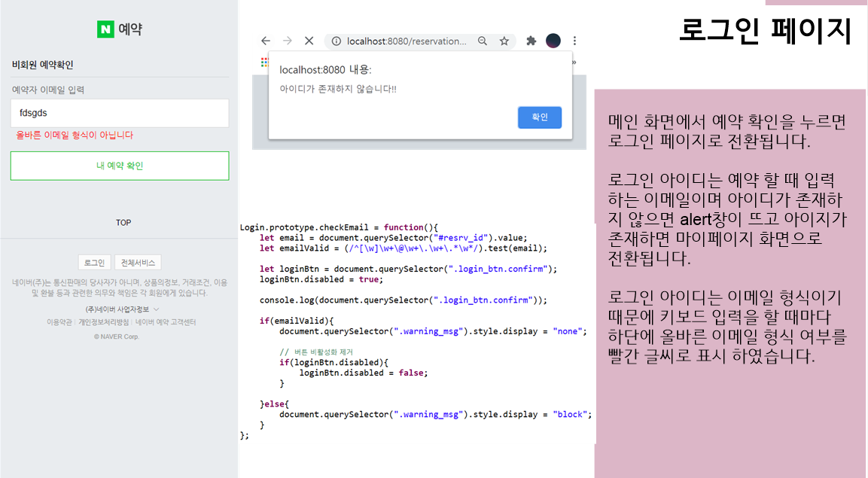868x478 pixels.
Task: Click the 로그인 footer button
Action: (94, 263)
